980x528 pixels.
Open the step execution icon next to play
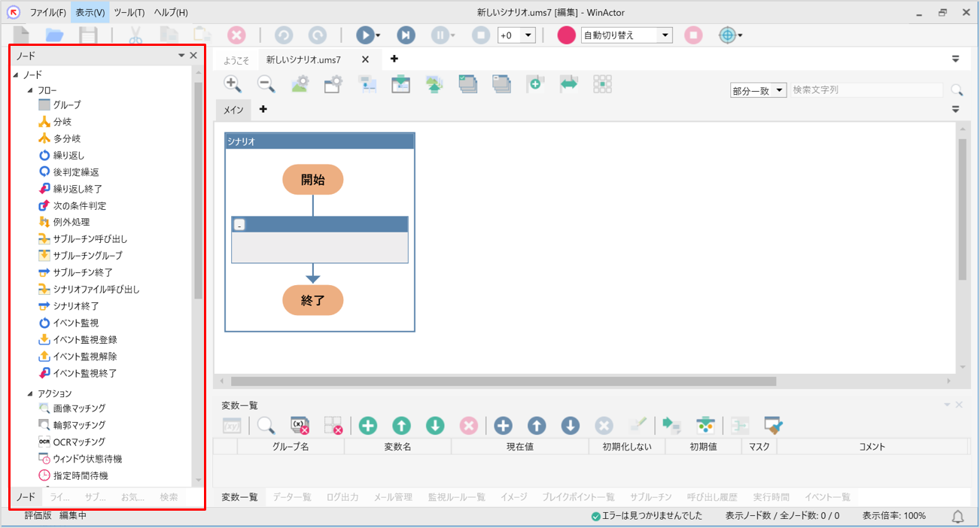pos(406,35)
